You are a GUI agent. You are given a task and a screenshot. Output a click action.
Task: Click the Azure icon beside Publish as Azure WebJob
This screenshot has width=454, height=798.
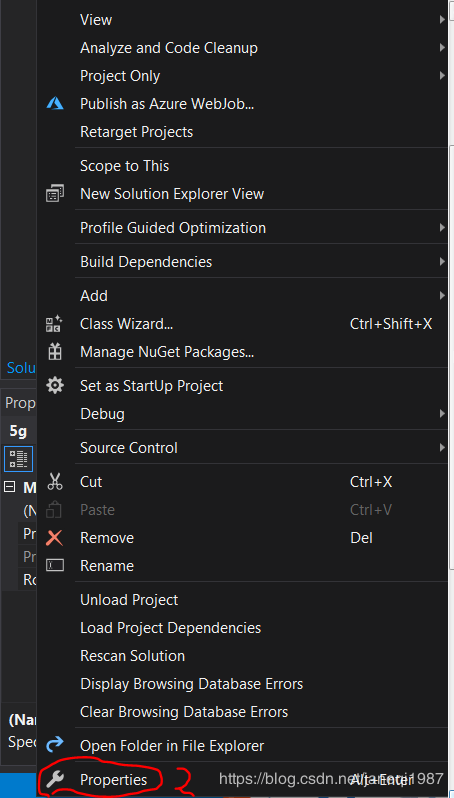pos(54,103)
